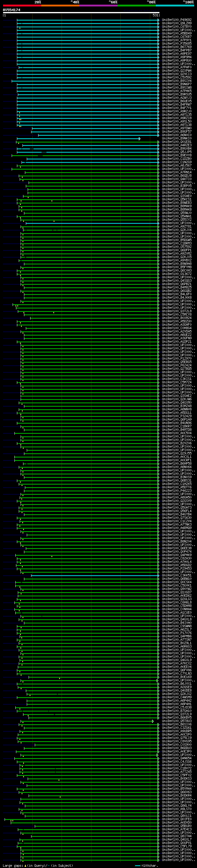Image resolution: width=197 pixels, height=868 pixels.
Task: Select hit label UniRef100_A9PE97
Action: 177,54
